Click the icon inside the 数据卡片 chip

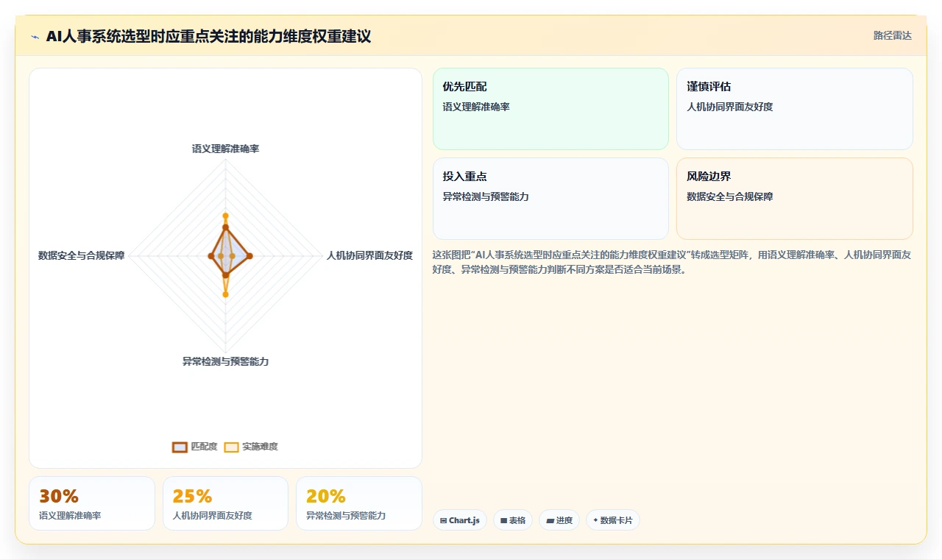pyautogui.click(x=595, y=520)
